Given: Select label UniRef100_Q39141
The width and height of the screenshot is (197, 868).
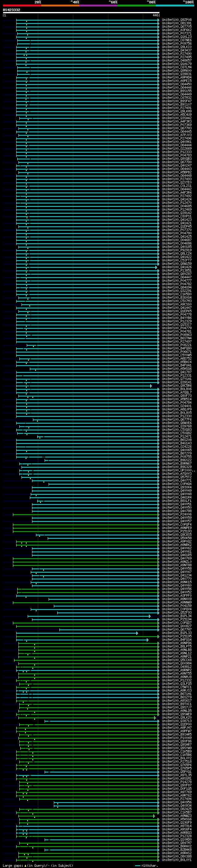Looking at the screenshot, I should pos(176,382).
